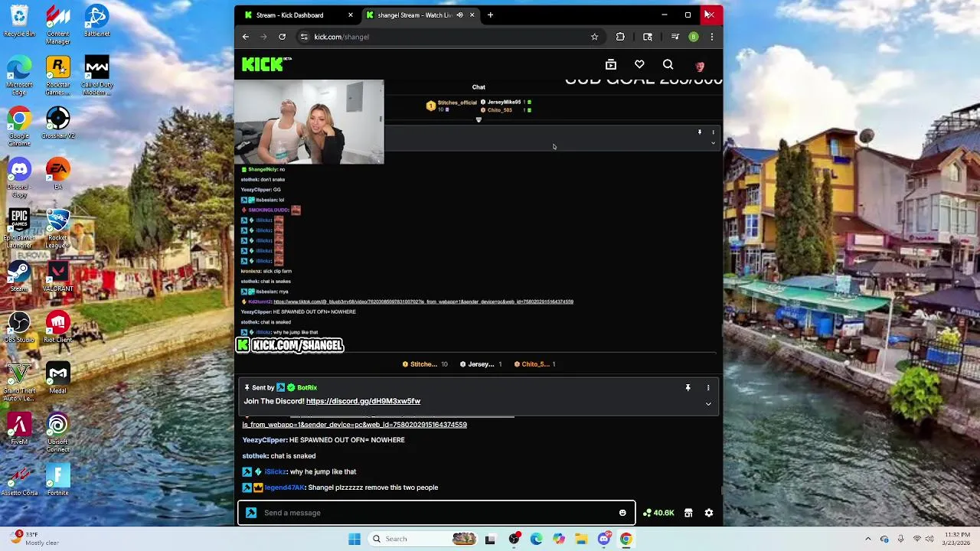Click the chat identity badge icon in message box
This screenshot has width=980, height=551.
pyautogui.click(x=251, y=513)
